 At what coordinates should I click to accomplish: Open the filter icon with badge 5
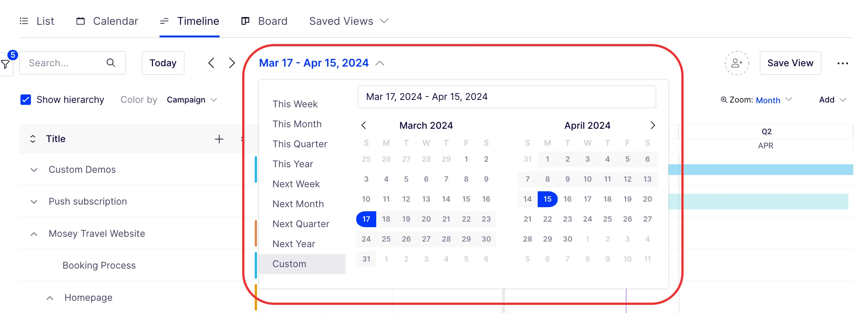[x=6, y=64]
